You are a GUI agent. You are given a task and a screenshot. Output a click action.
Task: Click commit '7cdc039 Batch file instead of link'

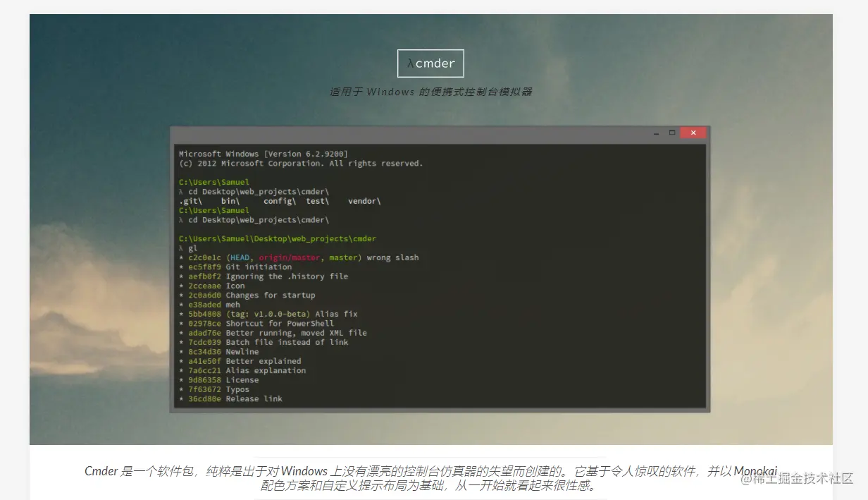(263, 342)
